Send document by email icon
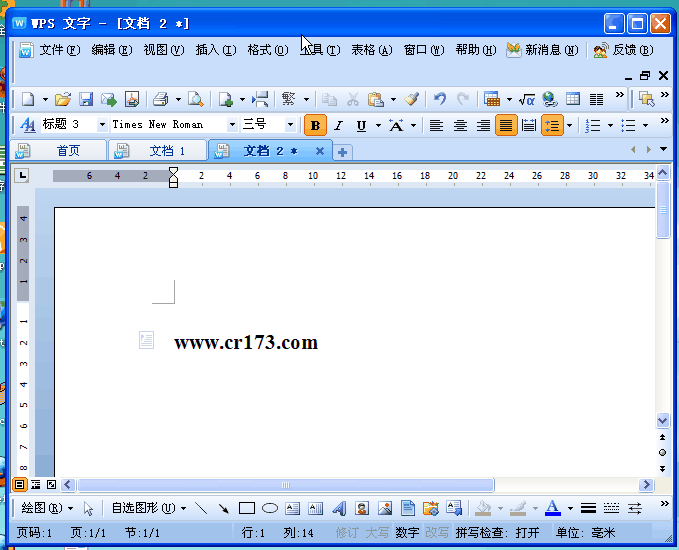The image size is (679, 550). click(109, 99)
